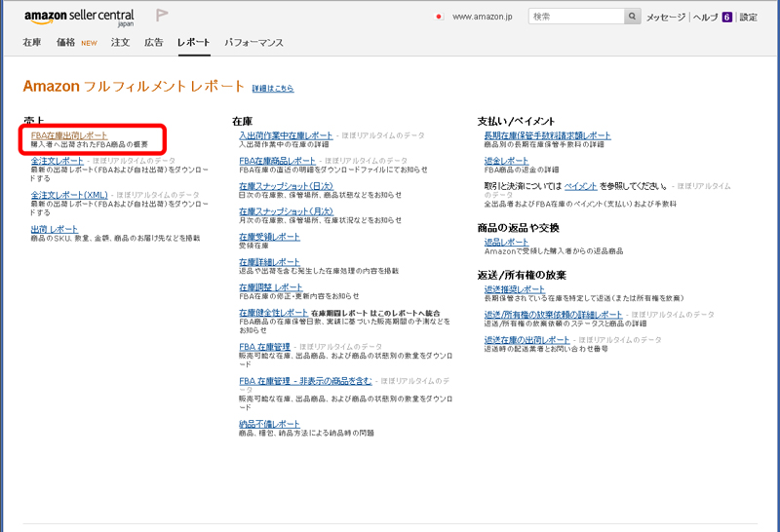The height and width of the screenshot is (532, 780).
Task: Open 返送/所有権の放棄依頼の詳細レポート link
Action: click(x=553, y=315)
